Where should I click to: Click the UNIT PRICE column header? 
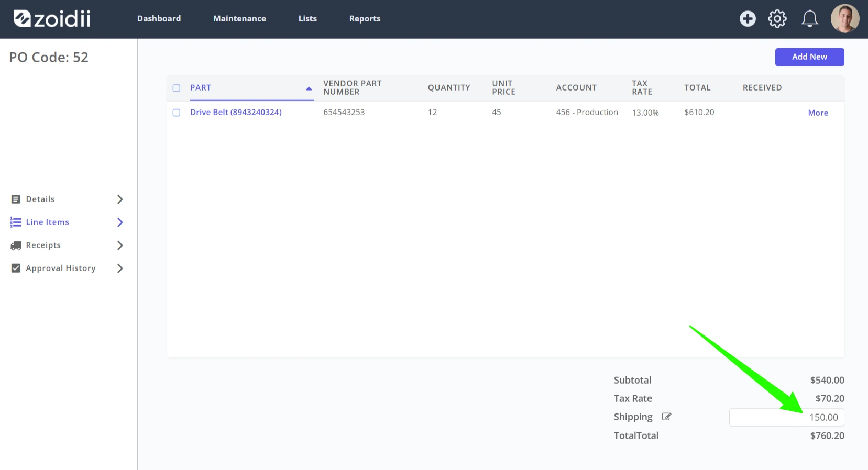pyautogui.click(x=503, y=87)
